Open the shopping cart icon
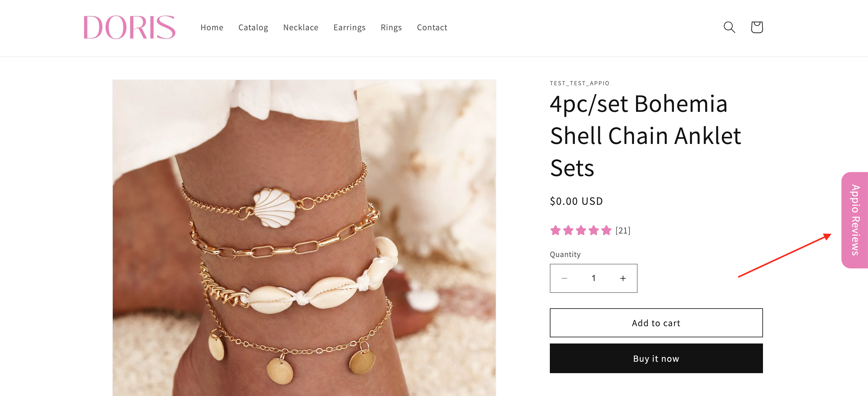This screenshot has height=396, width=868. 756,27
